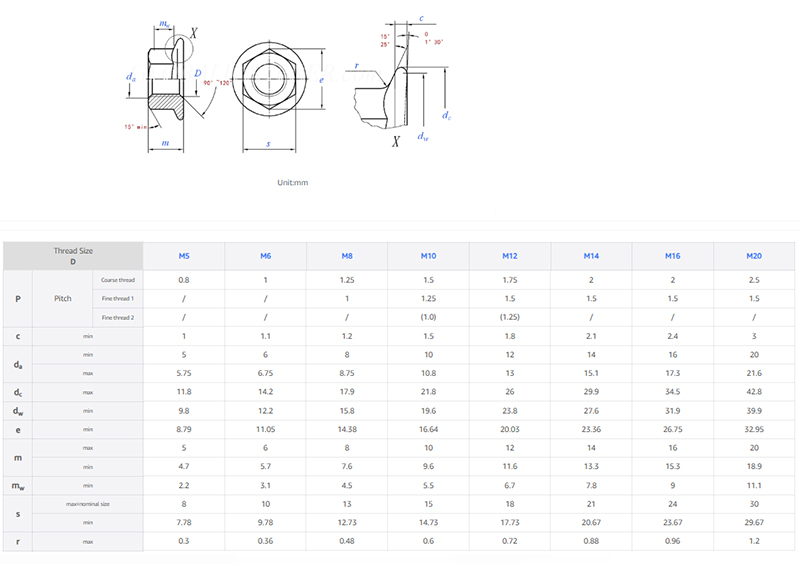Image resolution: width=800 pixels, height=564 pixels.
Task: Select the Pitch row label
Action: [63, 299]
